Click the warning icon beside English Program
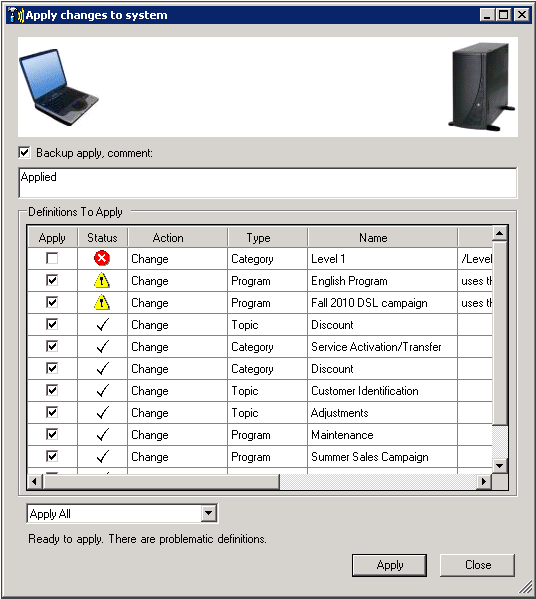Screen dimensions: 536x599 [x=102, y=280]
